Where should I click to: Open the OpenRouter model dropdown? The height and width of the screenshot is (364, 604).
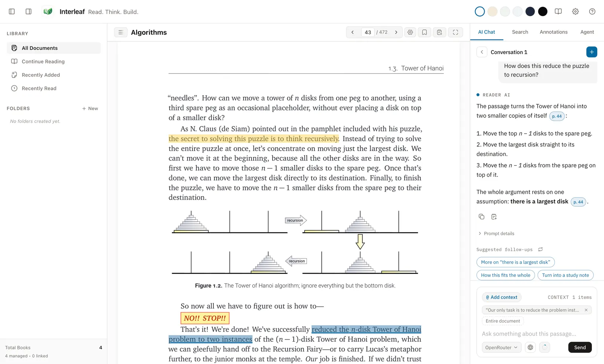click(501, 347)
